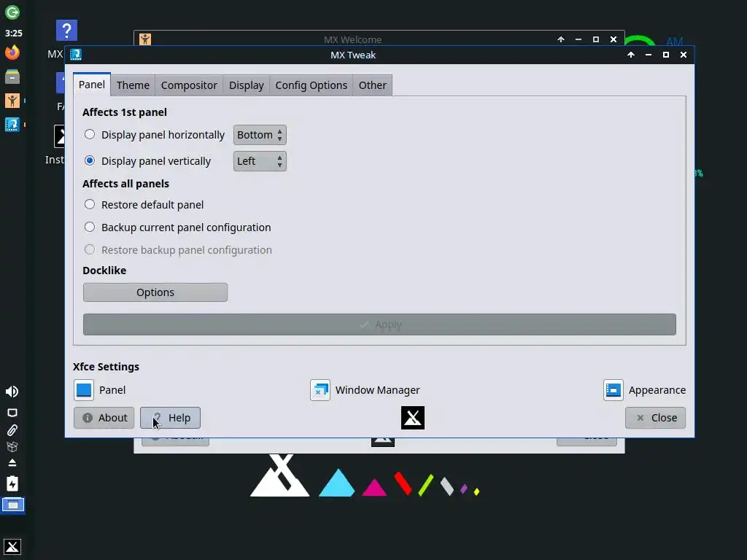Viewport: 747px width, 560px height.
Task: Click the panel clock showing 3:25
Action: click(x=13, y=34)
